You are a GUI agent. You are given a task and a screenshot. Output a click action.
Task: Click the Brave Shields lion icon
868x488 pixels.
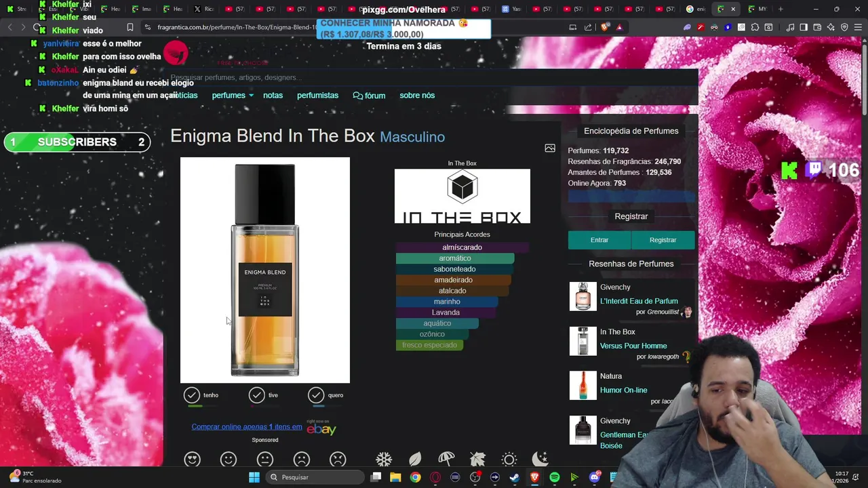point(606,27)
